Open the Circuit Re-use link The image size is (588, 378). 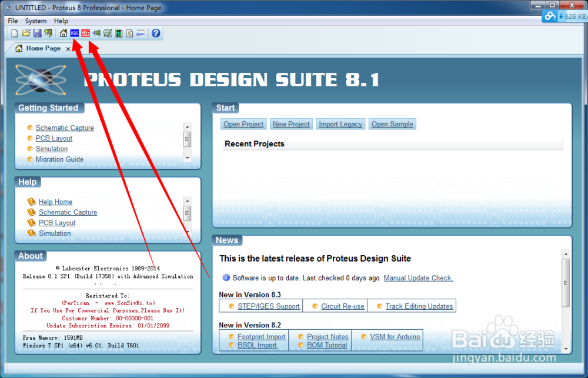(x=343, y=306)
